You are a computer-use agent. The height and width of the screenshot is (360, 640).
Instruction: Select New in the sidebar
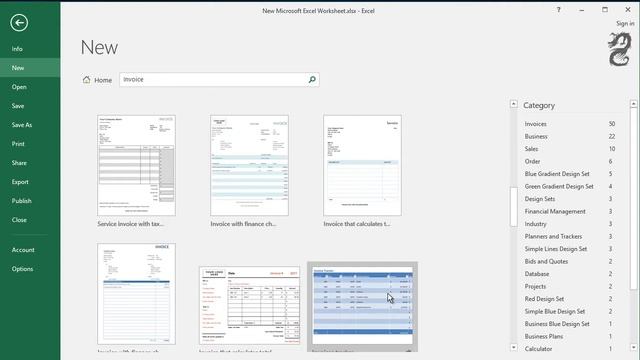pos(30,68)
